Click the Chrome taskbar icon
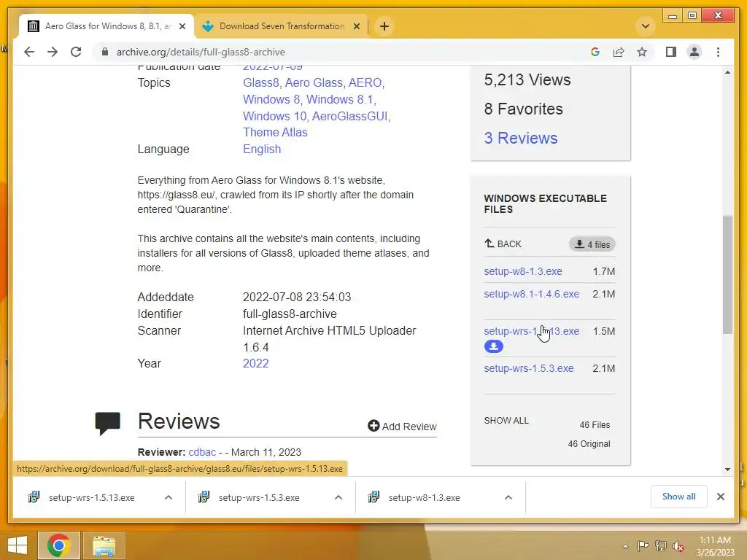Image resolution: width=747 pixels, height=560 pixels. (59, 545)
